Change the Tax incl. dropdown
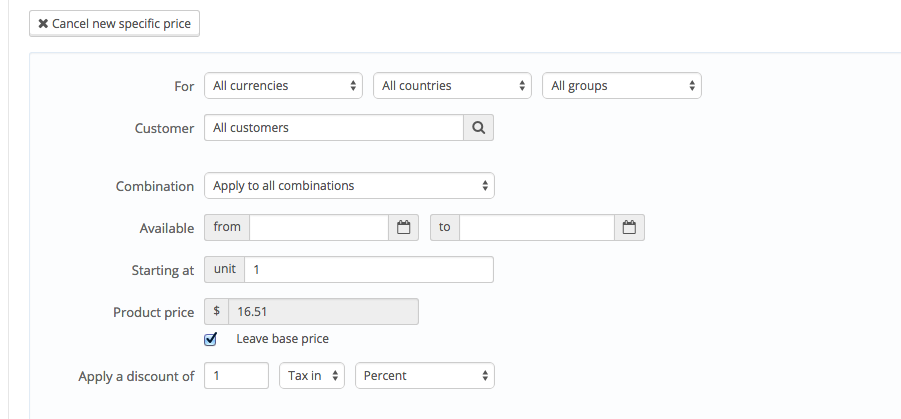The image size is (901, 419). coord(312,376)
